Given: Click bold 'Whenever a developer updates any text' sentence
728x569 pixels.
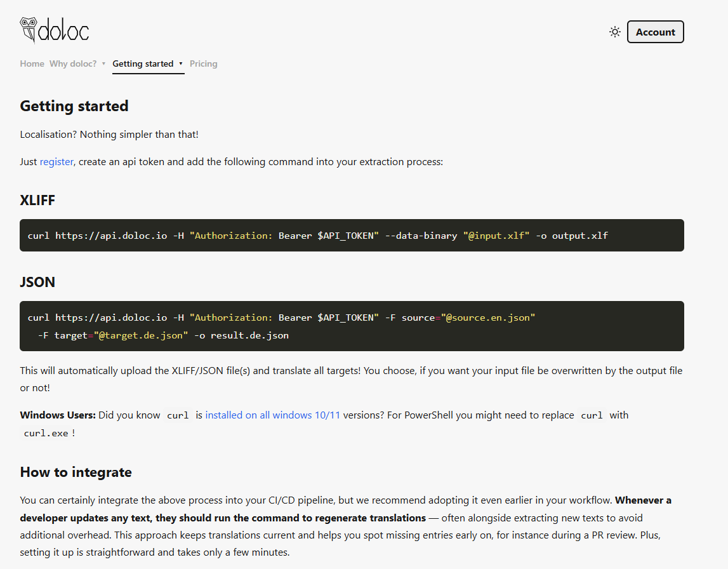Looking at the screenshot, I should 345,509.
